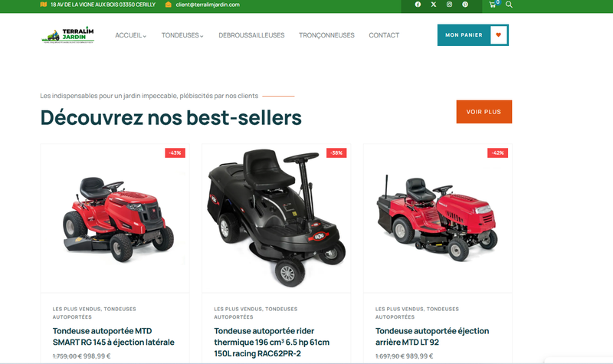Click the heart wishlist icon
The width and height of the screenshot is (613, 364).
tap(499, 34)
